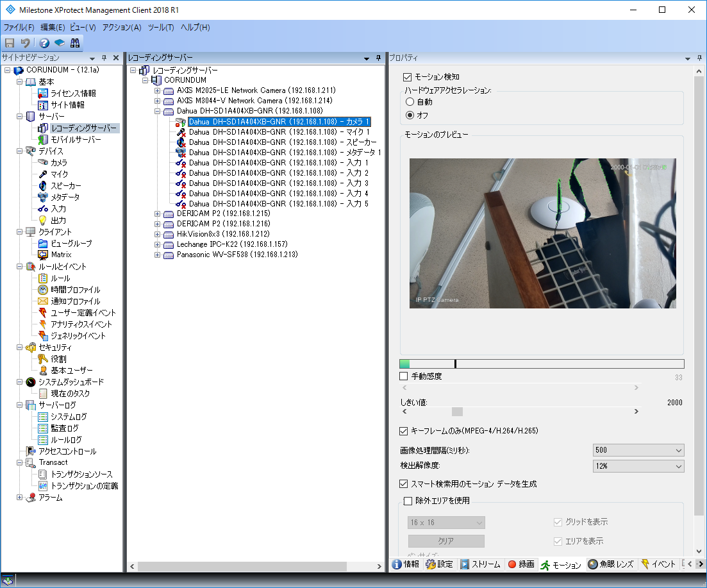Click the motion preview camera image

pyautogui.click(x=543, y=233)
